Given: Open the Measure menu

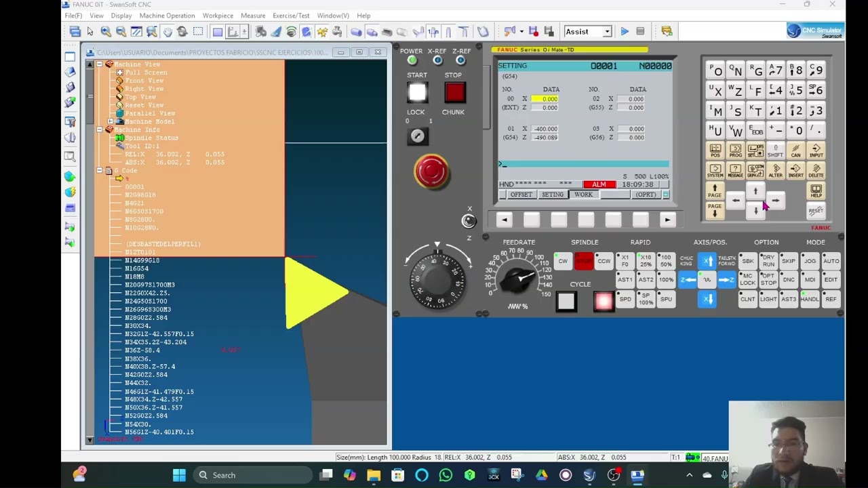Looking at the screenshot, I should (253, 16).
